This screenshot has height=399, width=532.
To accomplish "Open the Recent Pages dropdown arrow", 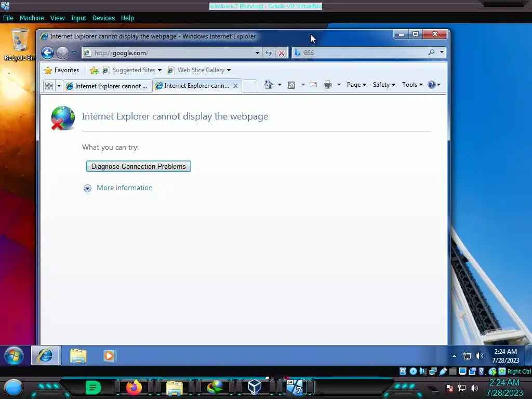I will (x=74, y=53).
